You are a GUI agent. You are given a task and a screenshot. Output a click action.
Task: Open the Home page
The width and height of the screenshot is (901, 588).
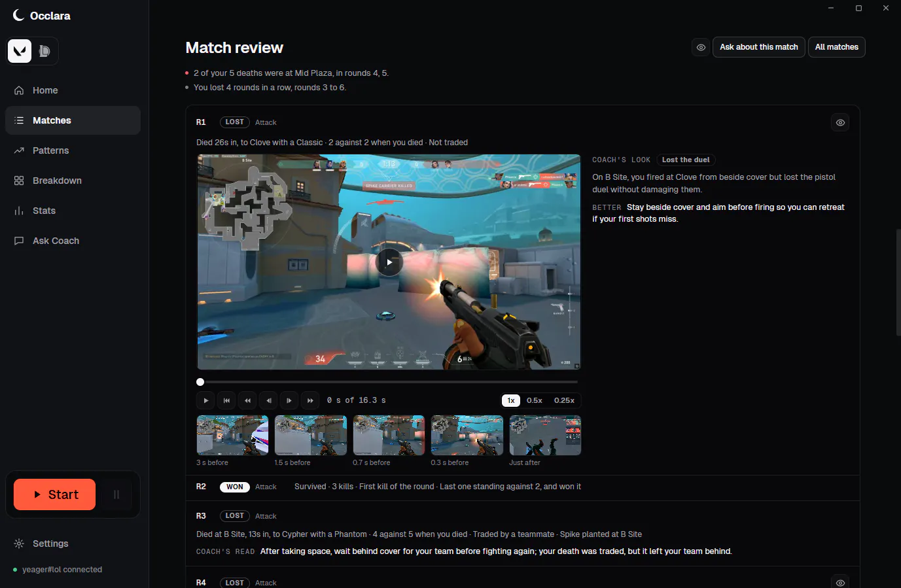point(73,90)
